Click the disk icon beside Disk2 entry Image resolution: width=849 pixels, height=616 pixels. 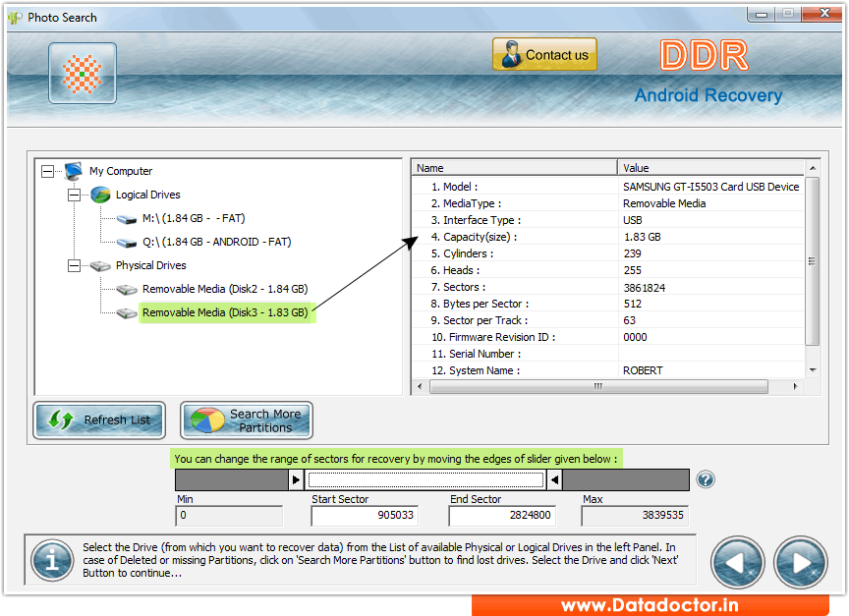[127, 289]
